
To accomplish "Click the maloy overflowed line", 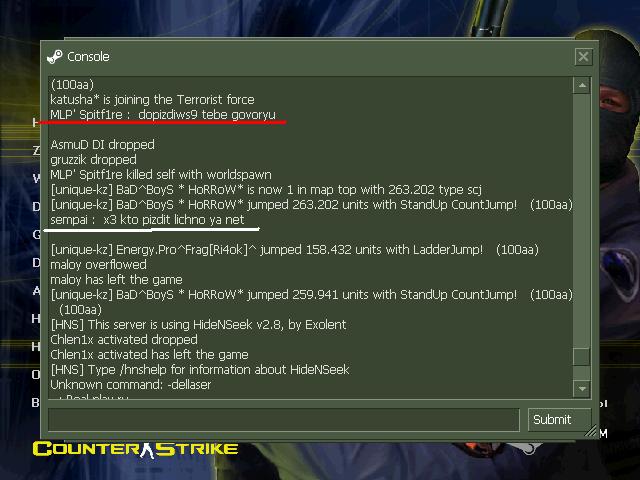I will click(x=98, y=264).
